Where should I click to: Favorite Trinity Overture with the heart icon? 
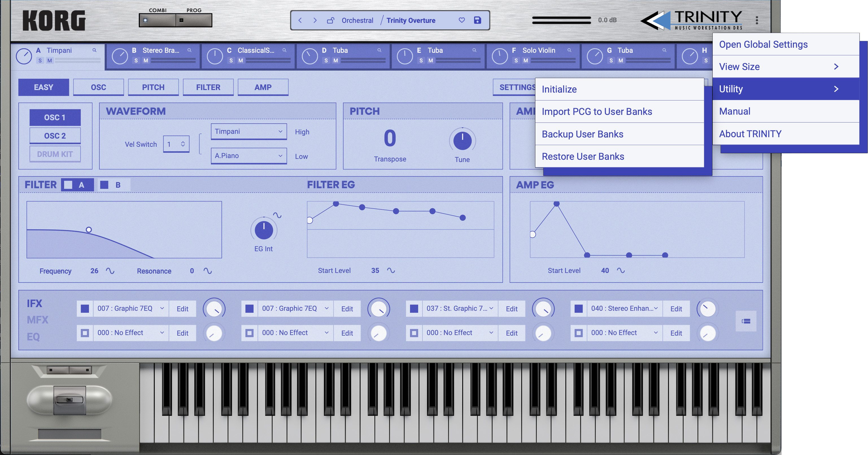coord(462,20)
